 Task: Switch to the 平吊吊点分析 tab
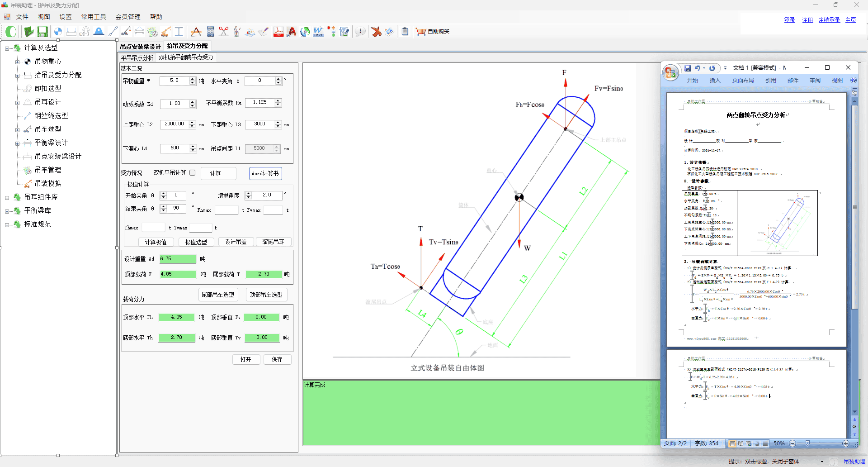click(x=137, y=58)
